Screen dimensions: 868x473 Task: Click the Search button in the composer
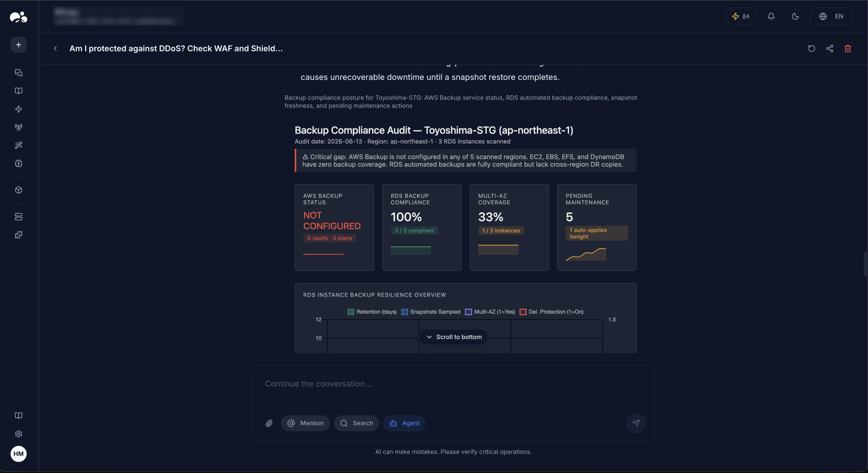(x=357, y=423)
